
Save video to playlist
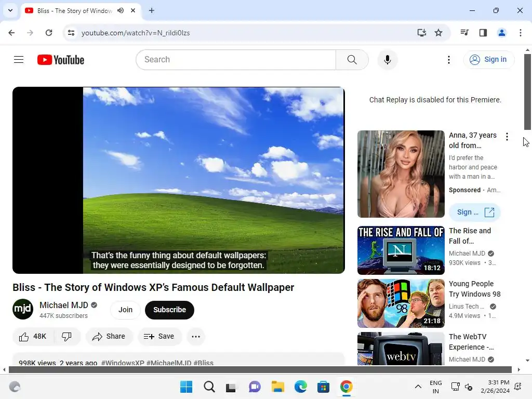tap(159, 336)
